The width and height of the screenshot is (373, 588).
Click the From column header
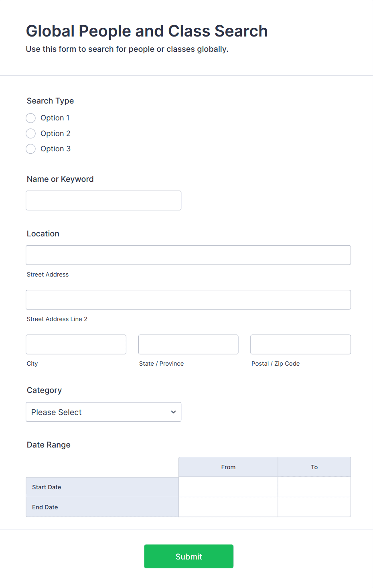pyautogui.click(x=228, y=467)
